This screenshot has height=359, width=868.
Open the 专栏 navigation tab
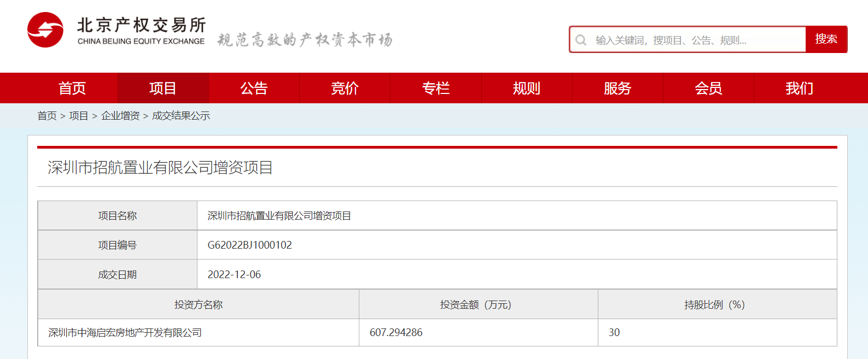[x=435, y=88]
